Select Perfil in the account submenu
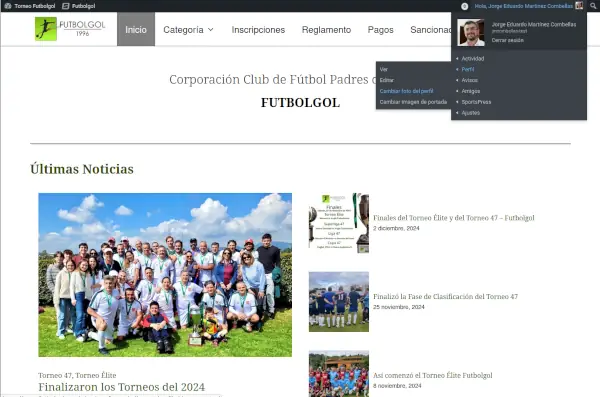 468,69
